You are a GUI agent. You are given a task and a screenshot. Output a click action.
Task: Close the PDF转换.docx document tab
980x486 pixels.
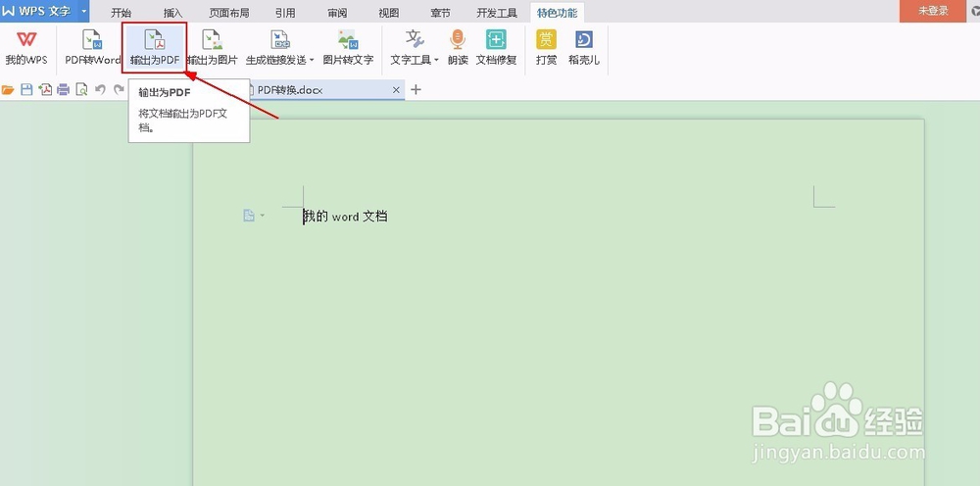point(396,90)
